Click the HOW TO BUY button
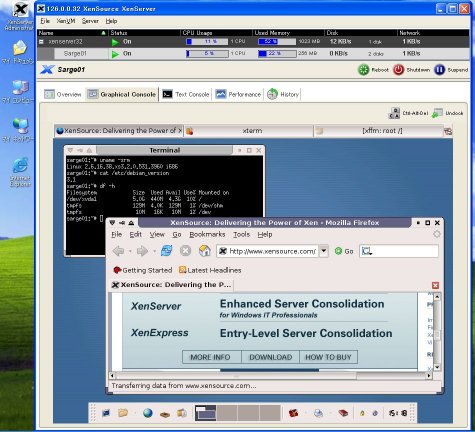The height and width of the screenshot is (432, 475). point(328,357)
